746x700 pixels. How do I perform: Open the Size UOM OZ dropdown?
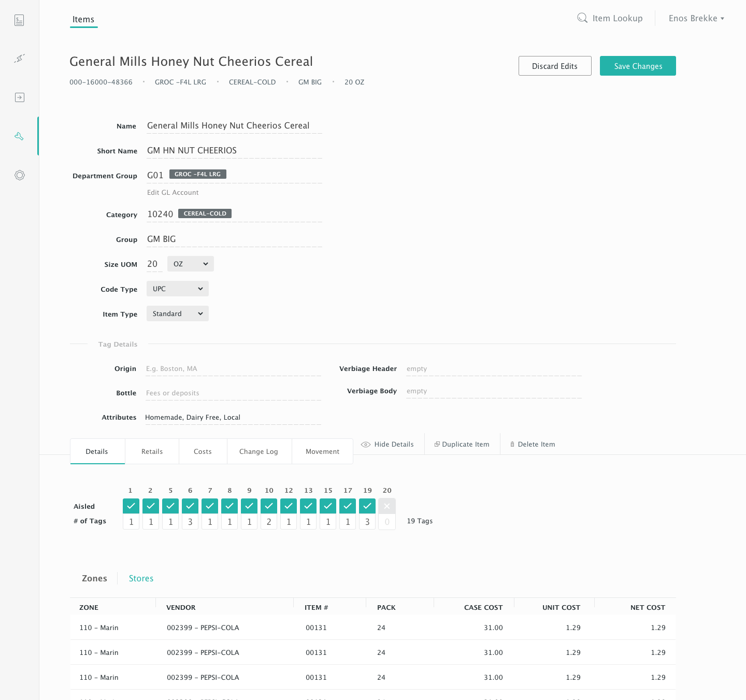190,264
